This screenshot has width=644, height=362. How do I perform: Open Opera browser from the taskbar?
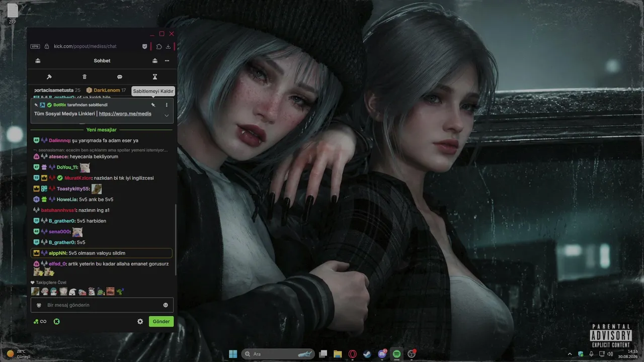coord(353,354)
